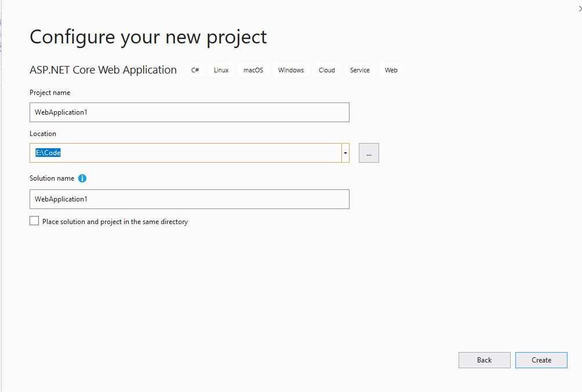Click the Project name label
The height and width of the screenshot is (392, 582).
[x=50, y=93]
